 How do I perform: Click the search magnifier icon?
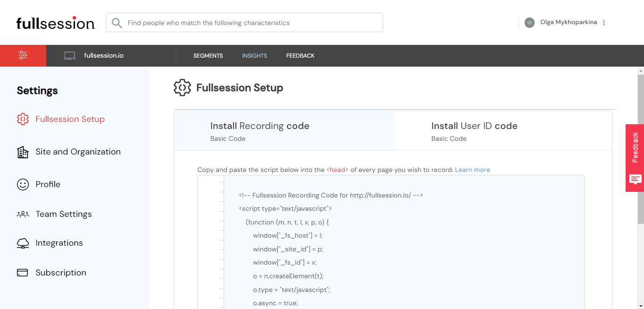click(x=117, y=23)
